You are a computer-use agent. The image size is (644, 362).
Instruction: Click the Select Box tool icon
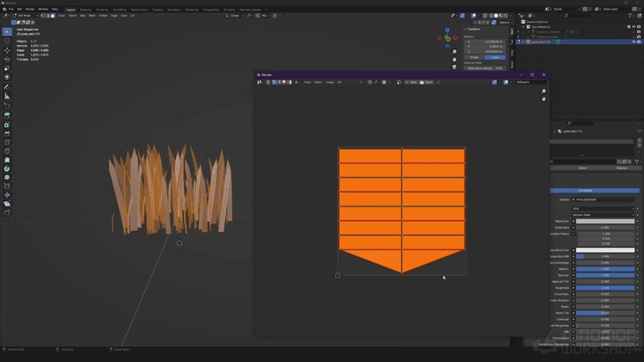click(x=7, y=31)
